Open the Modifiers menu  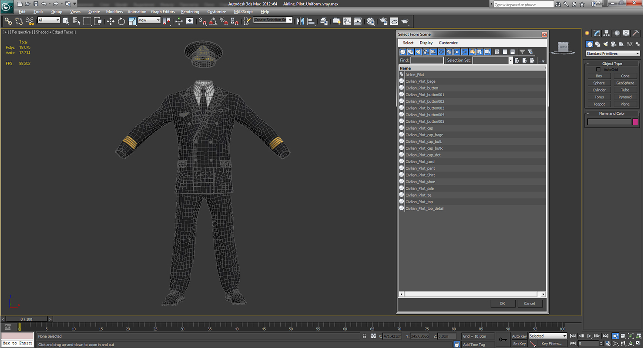click(x=114, y=12)
